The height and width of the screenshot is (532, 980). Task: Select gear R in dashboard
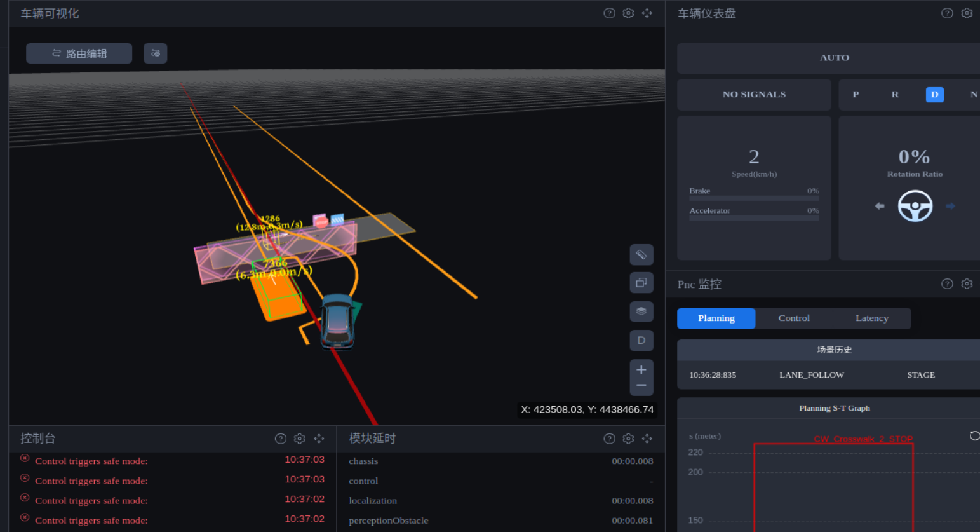pos(895,95)
